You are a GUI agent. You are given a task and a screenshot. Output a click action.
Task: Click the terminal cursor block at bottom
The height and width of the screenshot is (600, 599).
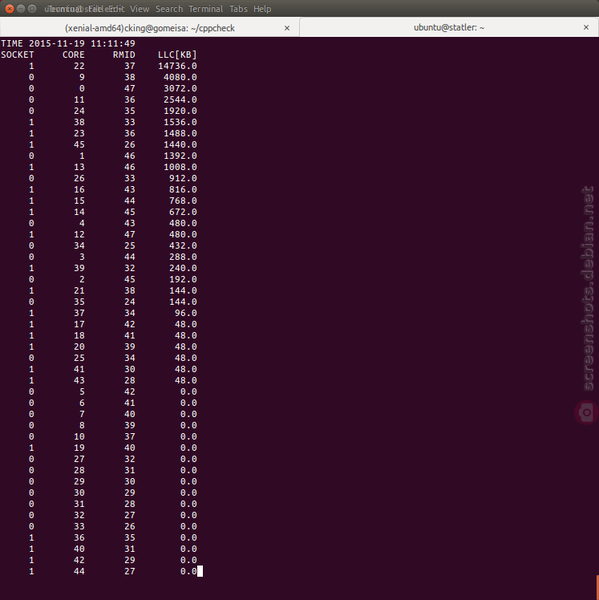tap(200, 571)
